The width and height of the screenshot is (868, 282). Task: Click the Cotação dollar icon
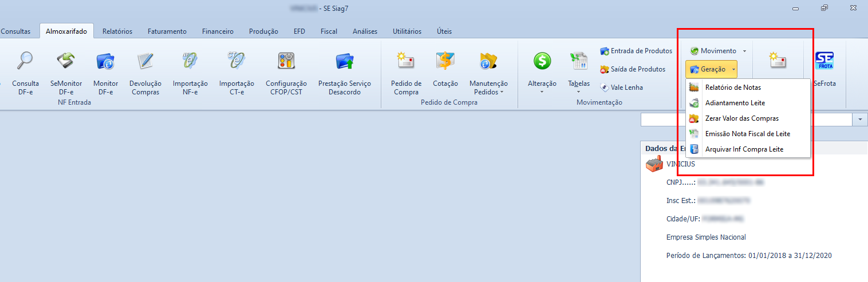coord(445,60)
